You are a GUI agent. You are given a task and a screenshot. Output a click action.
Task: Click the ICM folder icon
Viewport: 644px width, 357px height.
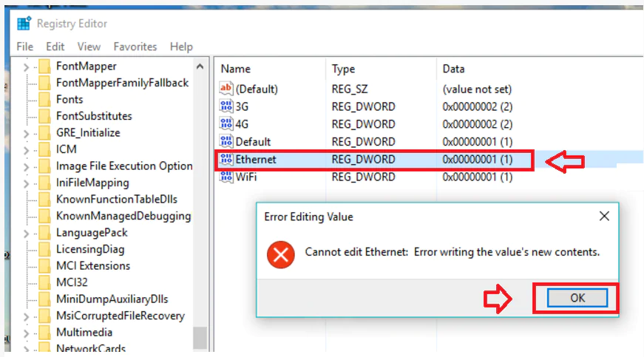pos(44,149)
